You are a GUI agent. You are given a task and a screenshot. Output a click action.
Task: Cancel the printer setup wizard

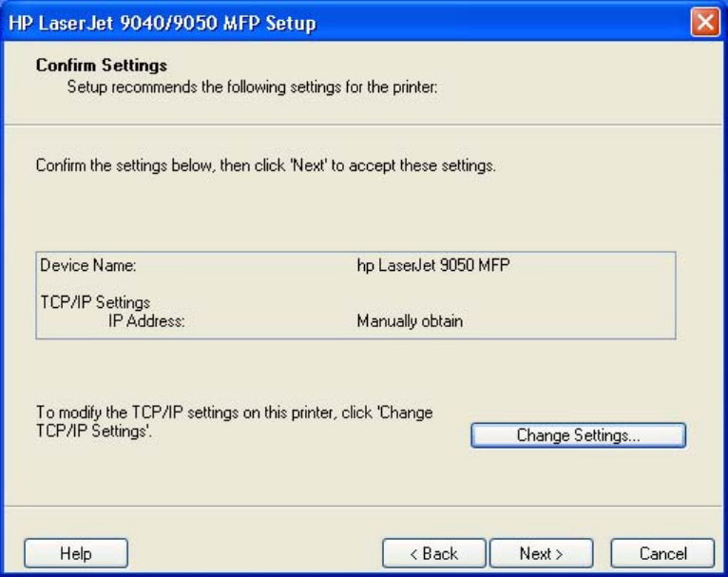662,553
